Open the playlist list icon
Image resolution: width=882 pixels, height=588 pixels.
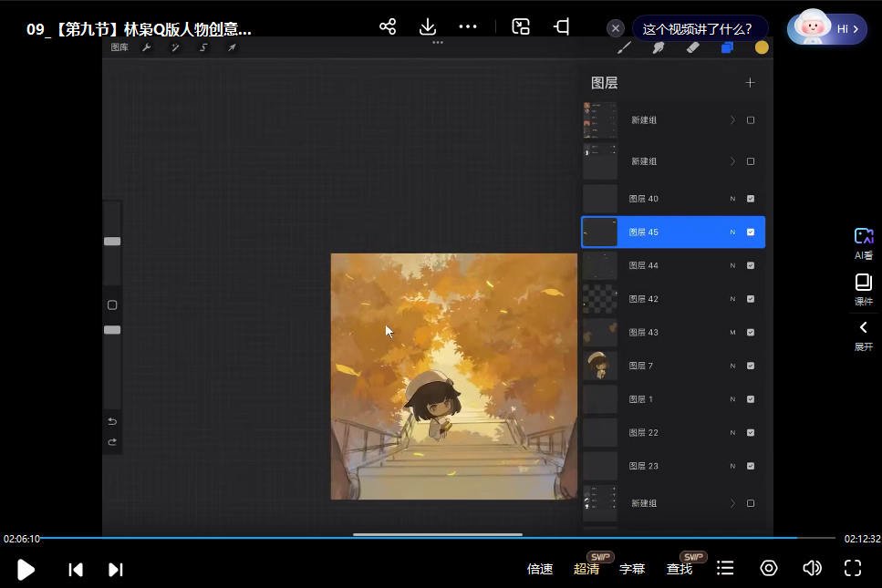[x=725, y=568]
